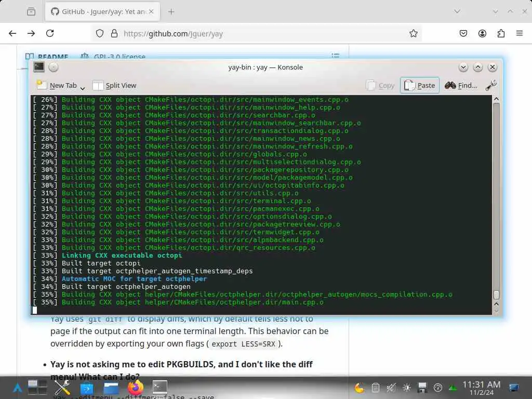Open the updates notifier tray icon
The height and width of the screenshot is (399, 532).
point(437,388)
